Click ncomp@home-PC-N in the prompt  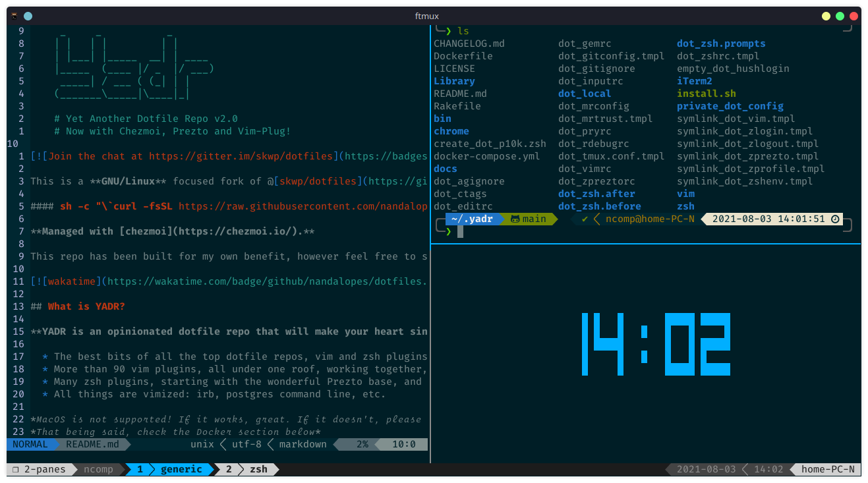pos(650,219)
